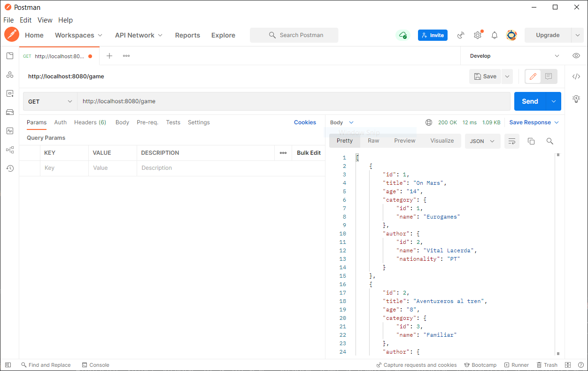Click the Cookies link
588x371 pixels.
point(305,122)
